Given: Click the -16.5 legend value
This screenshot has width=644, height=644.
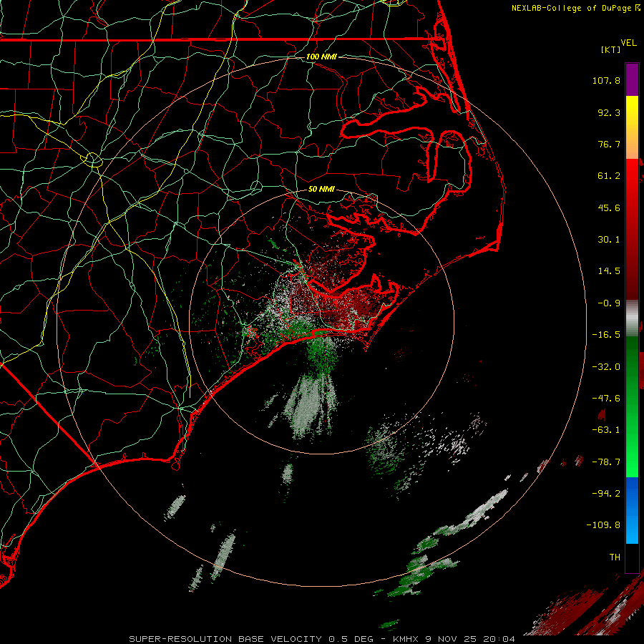Looking at the screenshot, I should click(606, 335).
